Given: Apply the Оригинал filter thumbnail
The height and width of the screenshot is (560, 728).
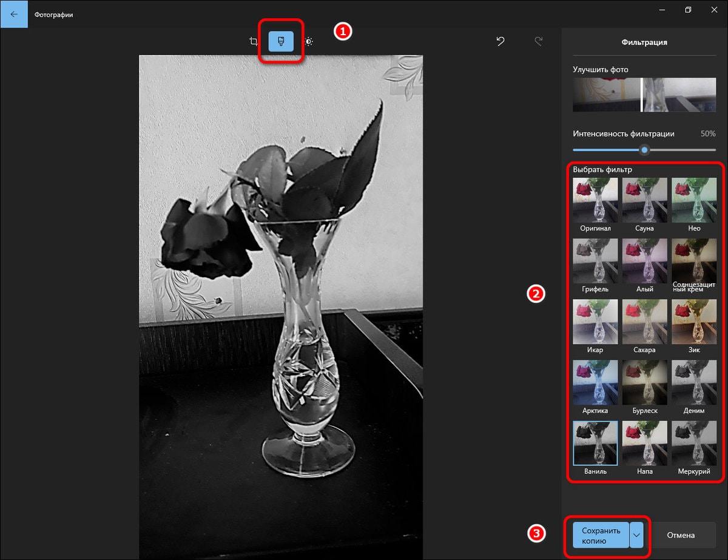Looking at the screenshot, I should (x=595, y=200).
